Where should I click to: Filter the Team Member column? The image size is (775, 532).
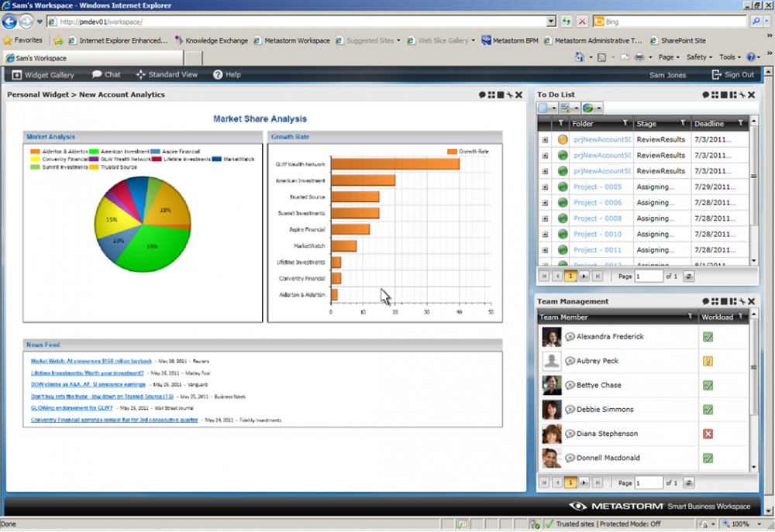pos(690,317)
